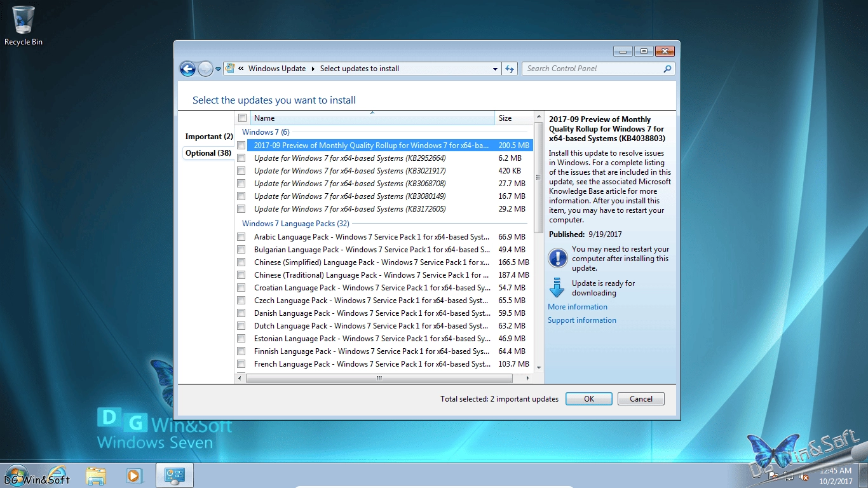Image resolution: width=868 pixels, height=488 pixels.
Task: Open recent pages dropdown beside Forward
Action: [x=219, y=69]
